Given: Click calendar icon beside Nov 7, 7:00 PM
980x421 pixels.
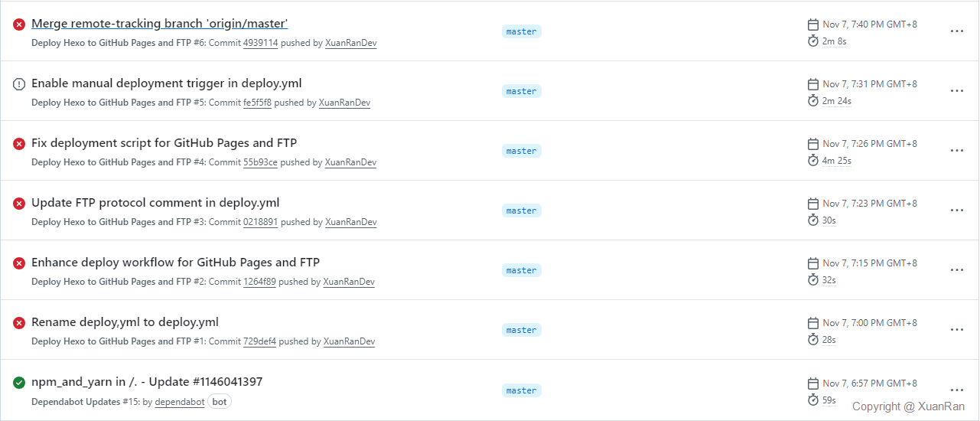Looking at the screenshot, I should (813, 323).
